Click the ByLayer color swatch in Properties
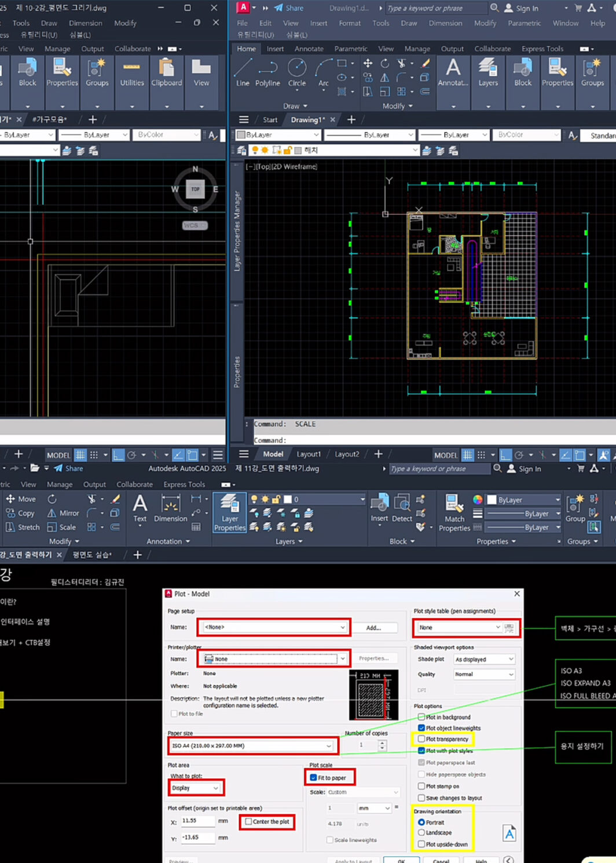 [492, 500]
